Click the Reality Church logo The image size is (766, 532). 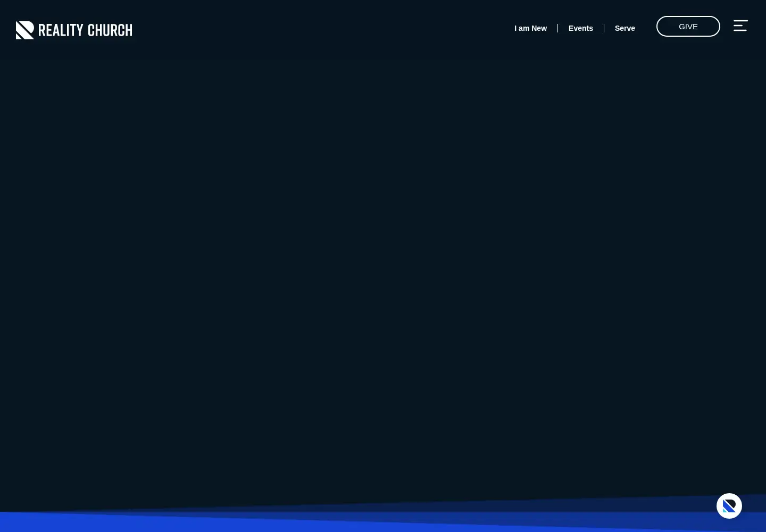coord(74,30)
